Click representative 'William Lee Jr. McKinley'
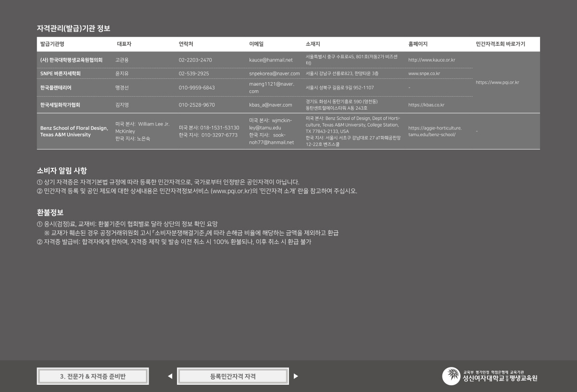577x392 pixels. click(x=142, y=127)
